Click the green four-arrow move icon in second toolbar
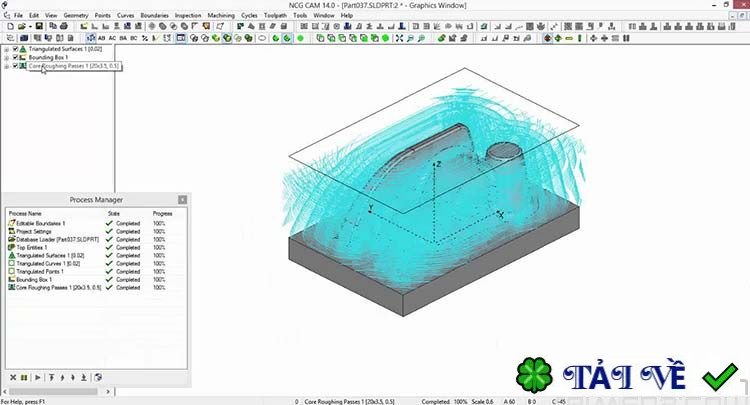The height and width of the screenshot is (405, 750). pos(558,38)
